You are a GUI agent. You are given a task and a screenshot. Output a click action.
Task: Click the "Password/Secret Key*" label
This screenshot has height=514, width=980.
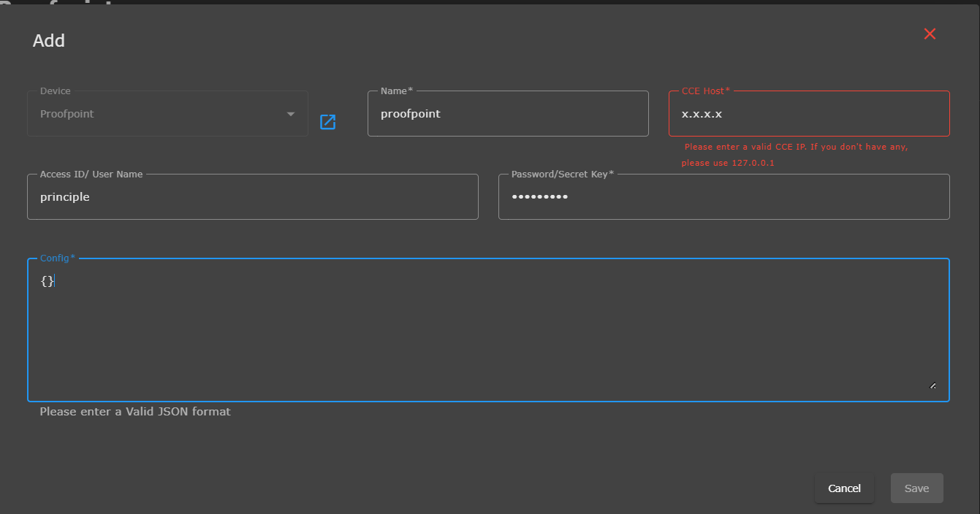(x=562, y=174)
